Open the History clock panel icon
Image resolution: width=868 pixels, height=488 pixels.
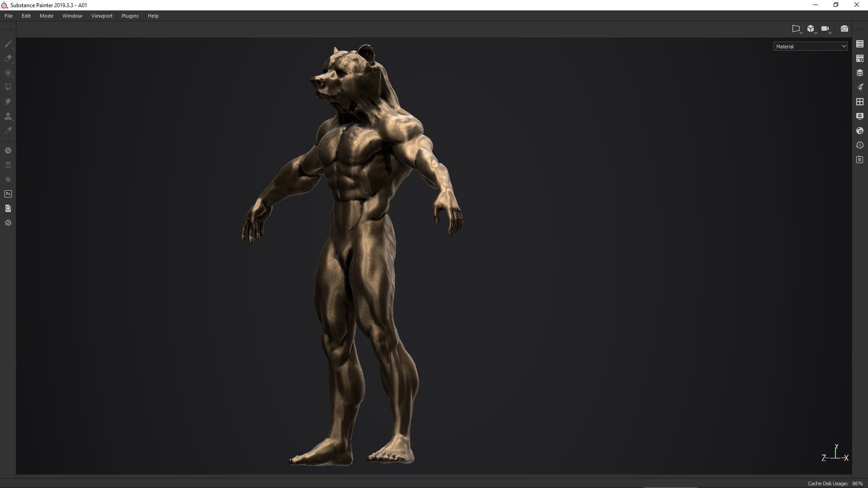[x=860, y=145]
